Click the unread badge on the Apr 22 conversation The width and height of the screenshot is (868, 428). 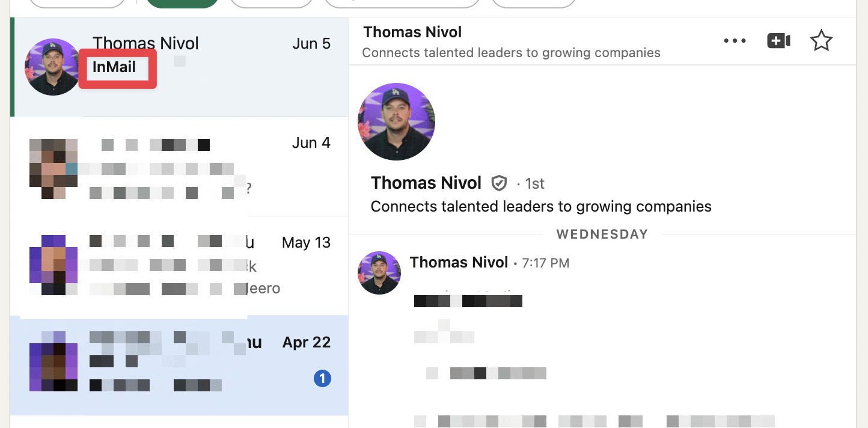pyautogui.click(x=323, y=378)
